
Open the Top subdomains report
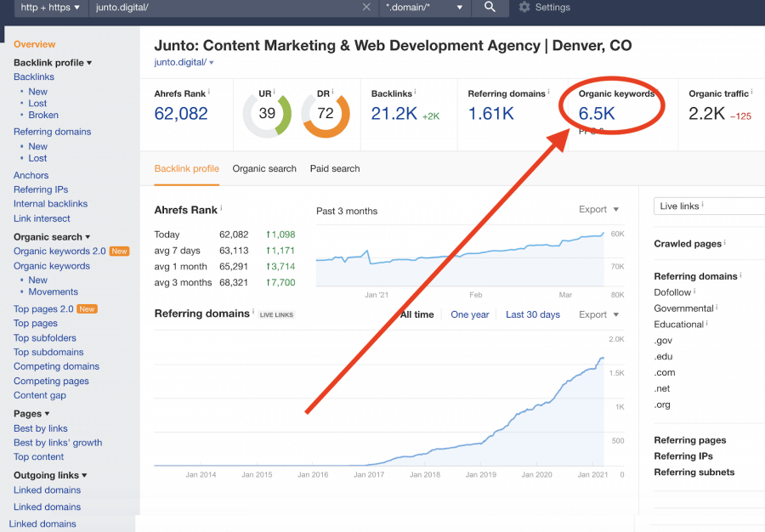point(48,352)
